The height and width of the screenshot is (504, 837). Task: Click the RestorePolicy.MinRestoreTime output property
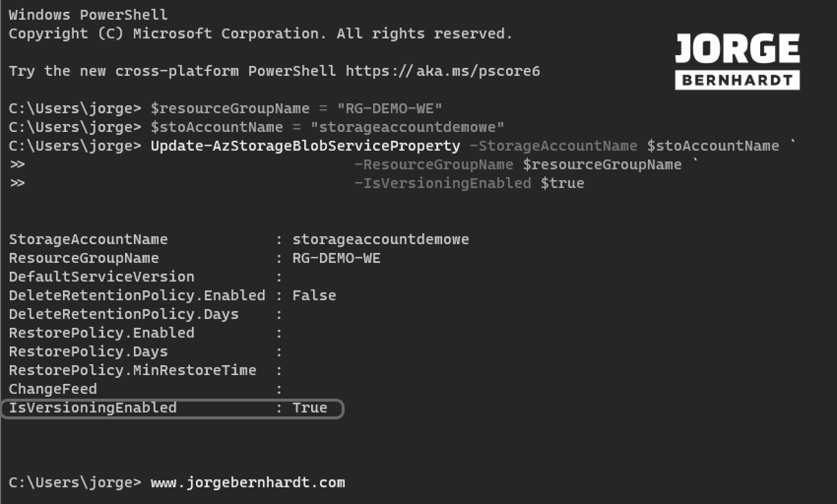click(132, 371)
